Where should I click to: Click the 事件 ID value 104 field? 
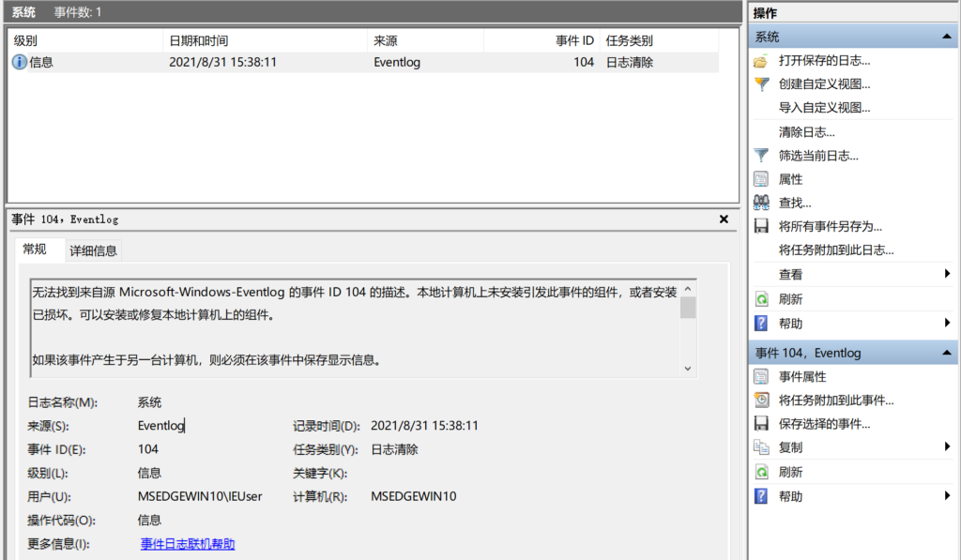point(148,449)
